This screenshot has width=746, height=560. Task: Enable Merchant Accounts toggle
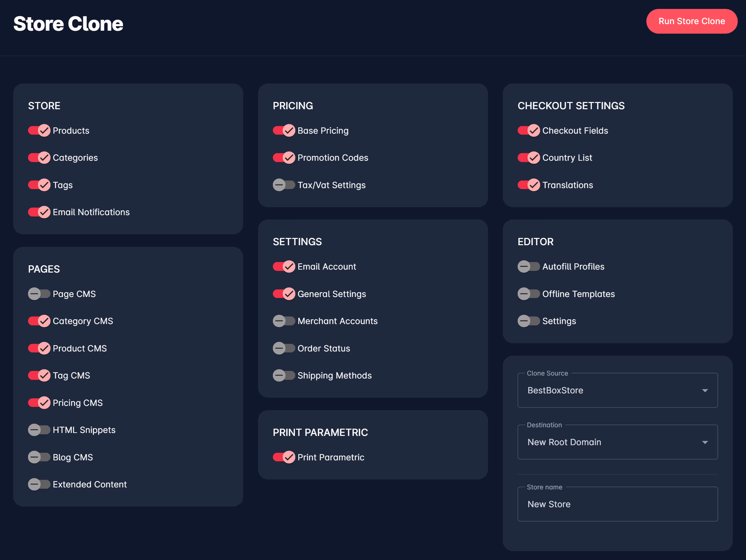[284, 321]
